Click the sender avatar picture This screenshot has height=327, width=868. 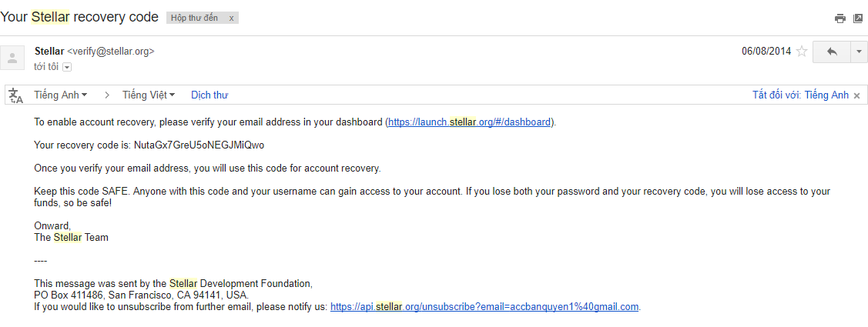tap(12, 58)
